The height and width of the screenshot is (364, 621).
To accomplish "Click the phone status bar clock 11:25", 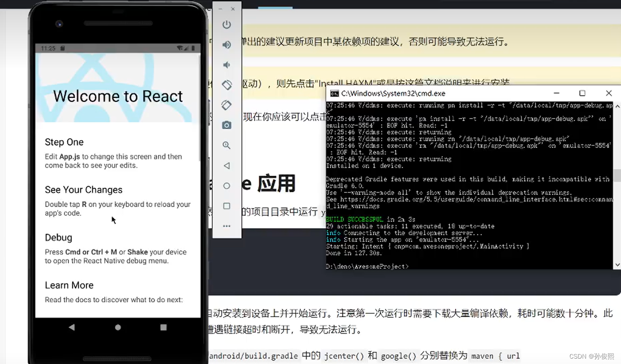I will (x=48, y=48).
